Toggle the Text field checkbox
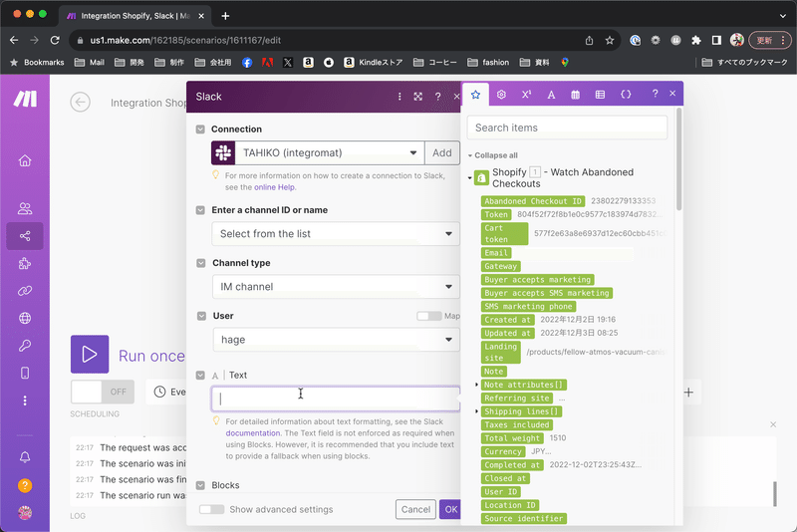This screenshot has width=797, height=532. coord(200,375)
